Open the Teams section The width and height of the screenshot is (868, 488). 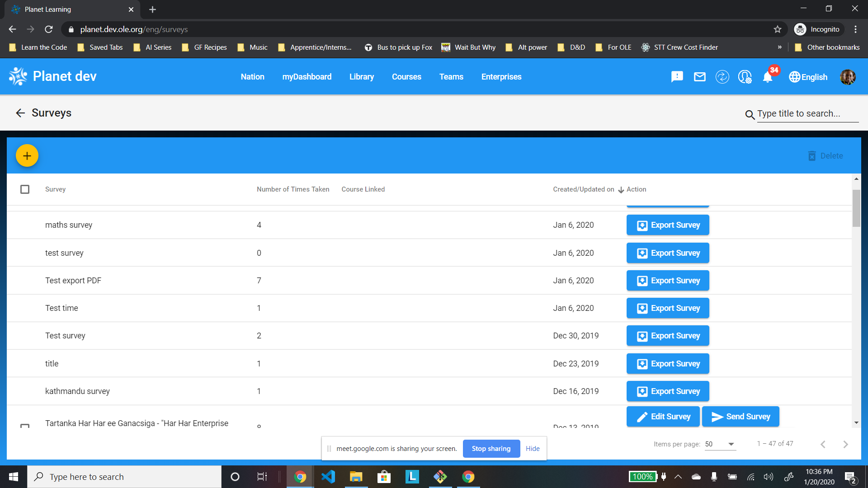pyautogui.click(x=451, y=77)
